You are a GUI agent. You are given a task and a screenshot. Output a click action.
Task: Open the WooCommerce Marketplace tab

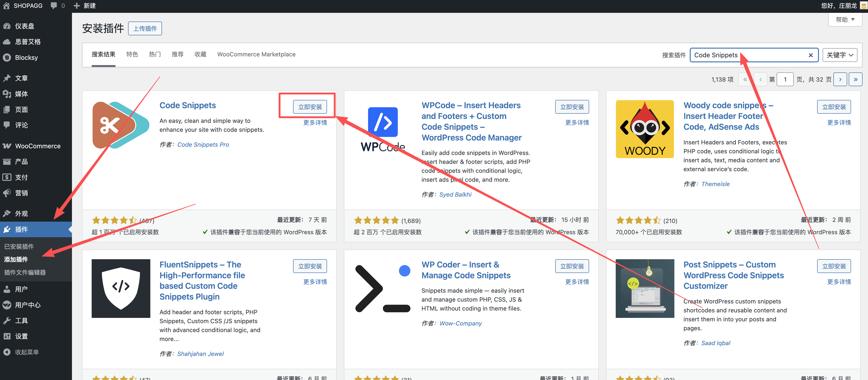pyautogui.click(x=256, y=54)
